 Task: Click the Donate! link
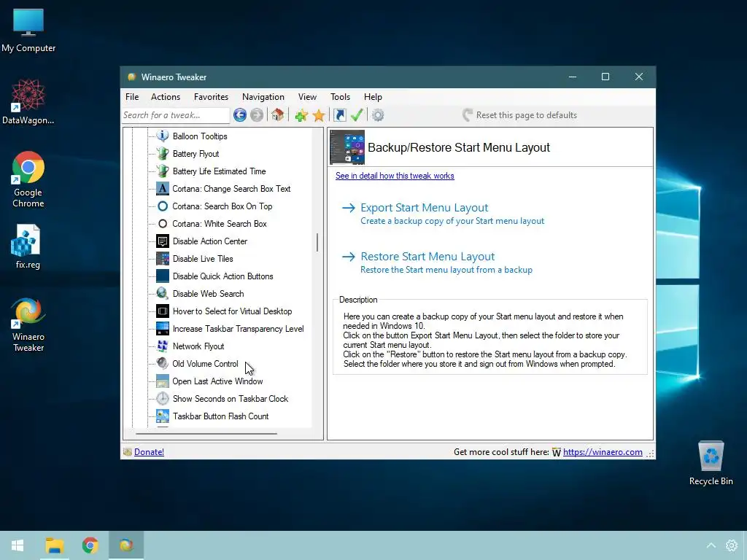[149, 452]
